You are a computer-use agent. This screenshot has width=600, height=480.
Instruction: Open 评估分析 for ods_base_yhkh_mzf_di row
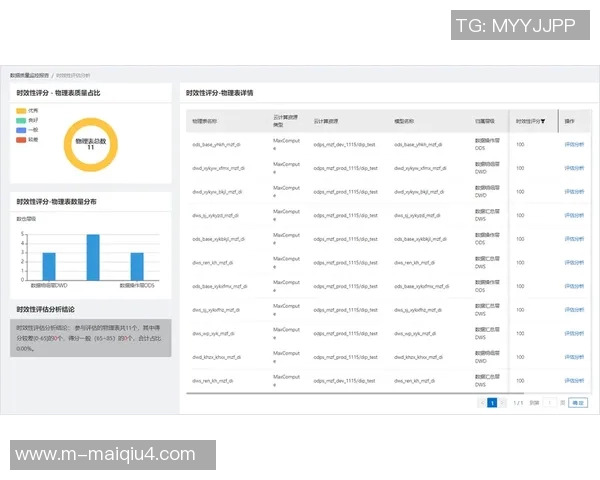(575, 144)
